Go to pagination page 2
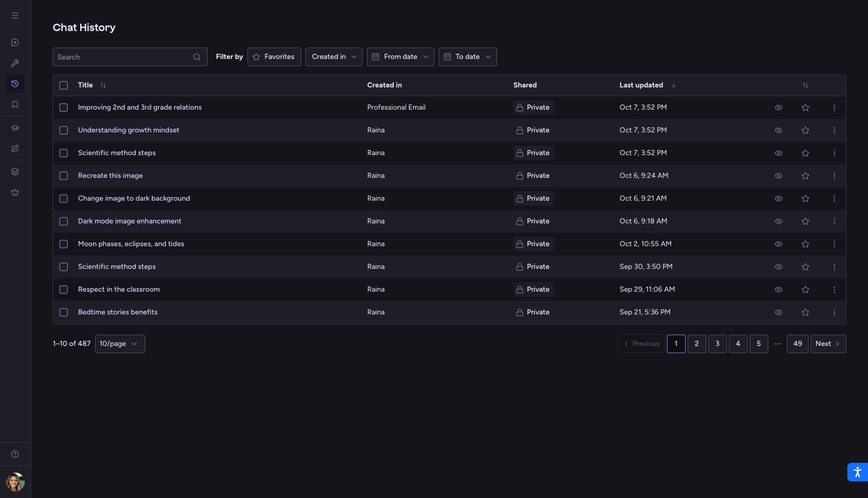The height and width of the screenshot is (498, 868). tap(696, 344)
